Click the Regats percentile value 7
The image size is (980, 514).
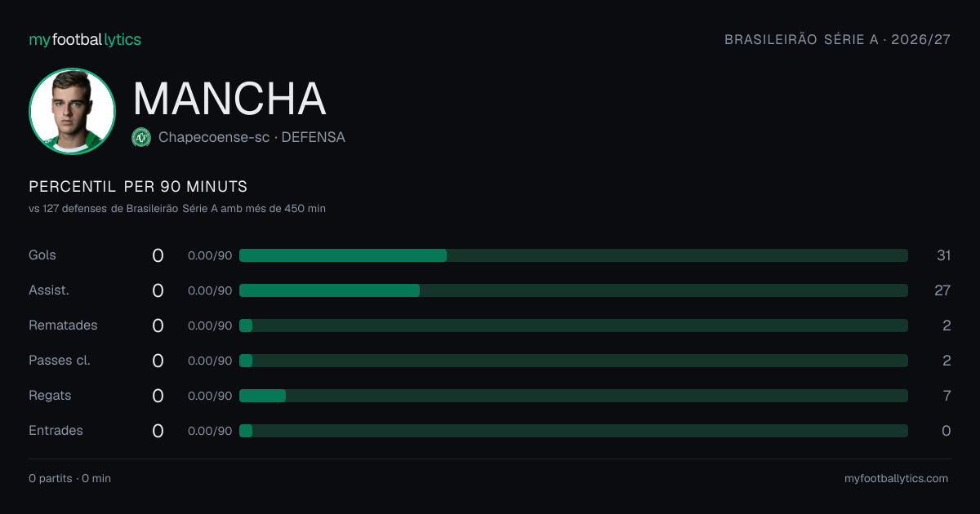[947, 396]
